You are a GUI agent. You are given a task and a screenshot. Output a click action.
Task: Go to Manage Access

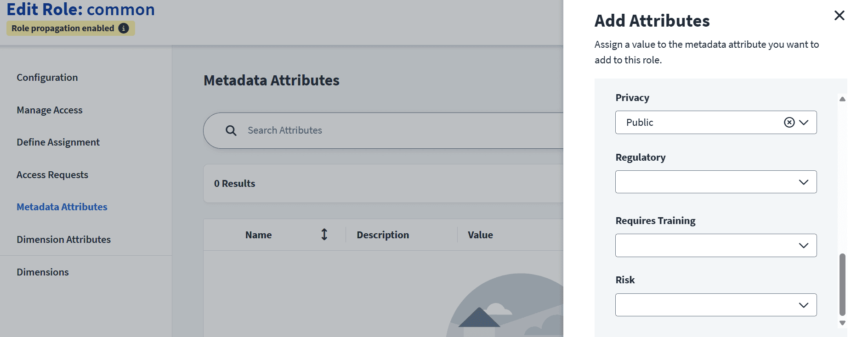click(x=50, y=110)
